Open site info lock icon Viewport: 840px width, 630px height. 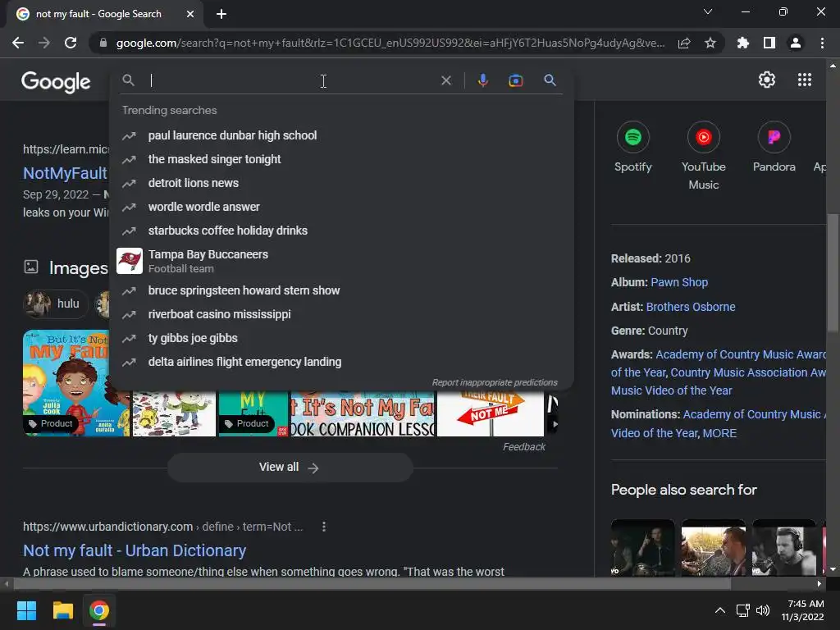coord(103,43)
